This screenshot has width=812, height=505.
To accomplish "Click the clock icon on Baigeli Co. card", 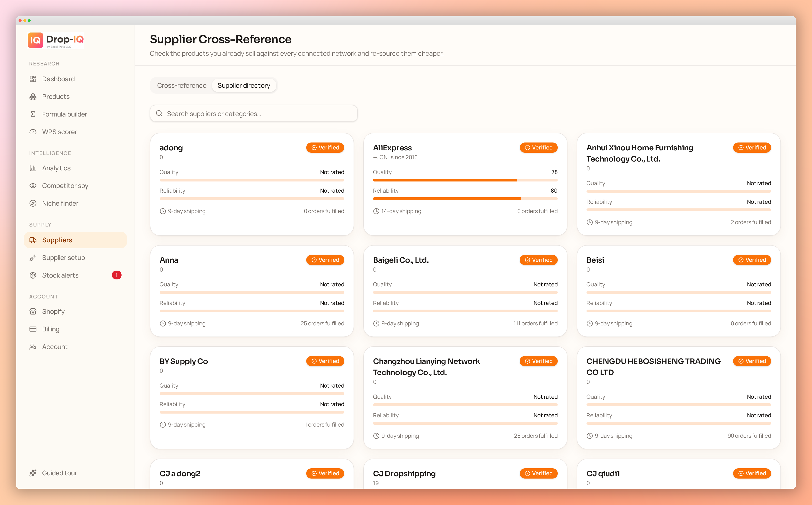I will pos(376,323).
